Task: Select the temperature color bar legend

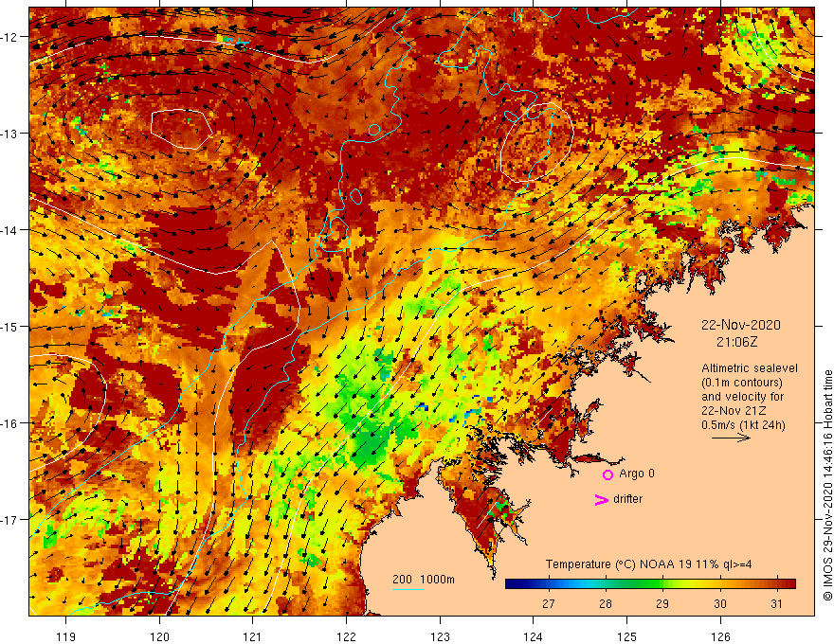Action: [650, 584]
